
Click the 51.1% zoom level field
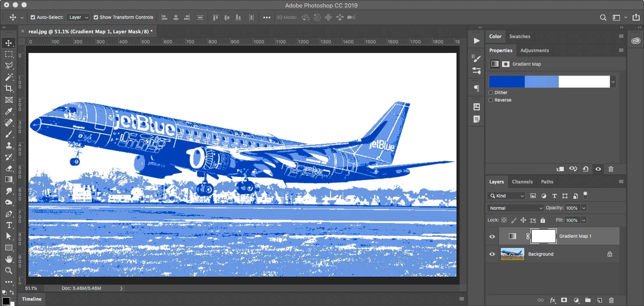32,288
